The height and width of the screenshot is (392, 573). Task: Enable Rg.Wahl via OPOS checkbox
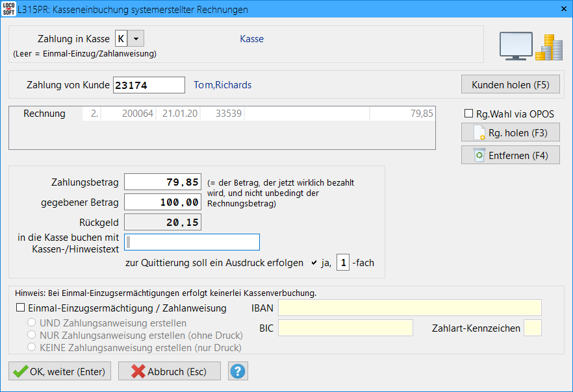[469, 114]
